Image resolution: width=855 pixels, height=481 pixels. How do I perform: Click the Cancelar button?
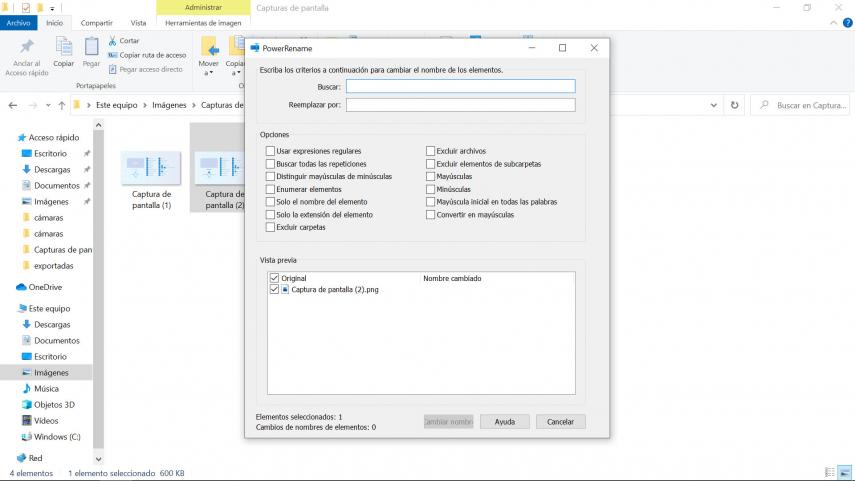(561, 422)
